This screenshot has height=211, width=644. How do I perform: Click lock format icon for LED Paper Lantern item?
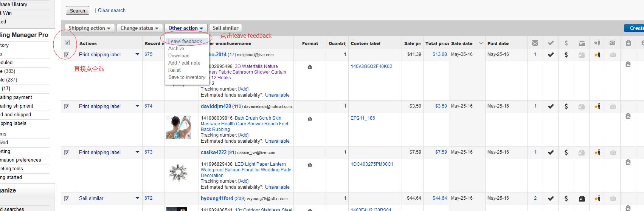(x=310, y=165)
